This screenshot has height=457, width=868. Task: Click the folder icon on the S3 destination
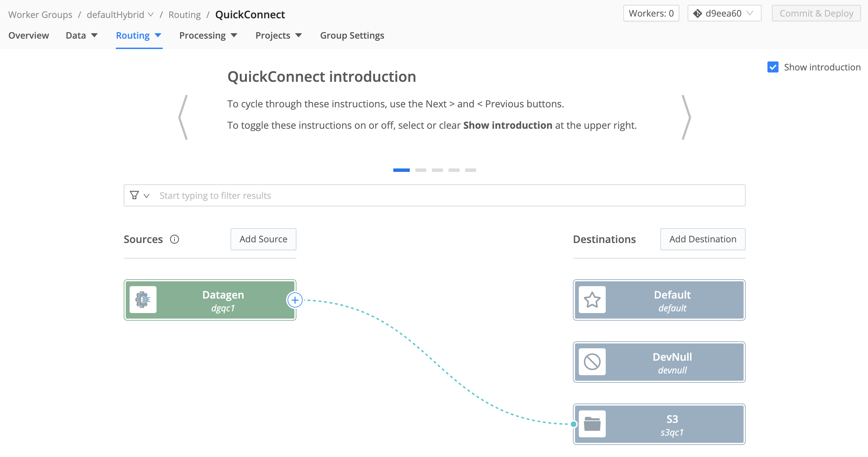(x=592, y=424)
